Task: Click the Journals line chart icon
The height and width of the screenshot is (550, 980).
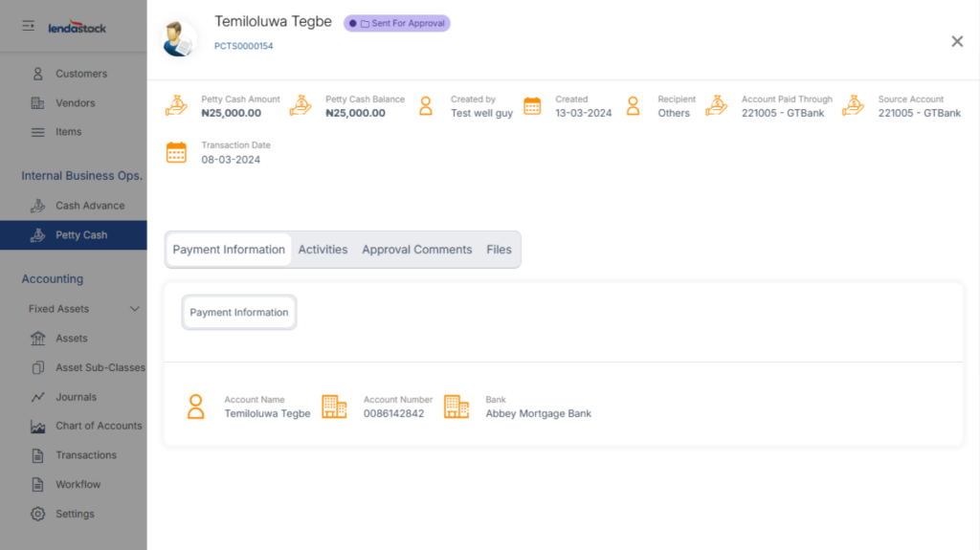Action: click(38, 397)
